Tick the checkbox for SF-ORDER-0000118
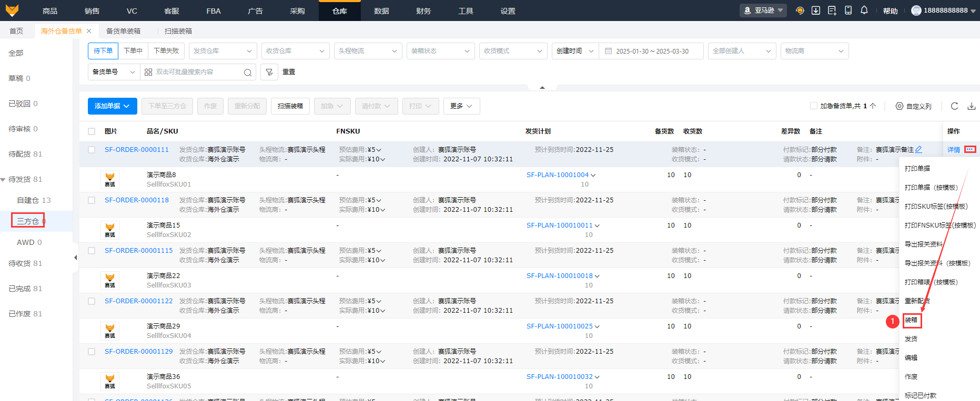Image resolution: width=980 pixels, height=401 pixels. pyautogui.click(x=92, y=200)
